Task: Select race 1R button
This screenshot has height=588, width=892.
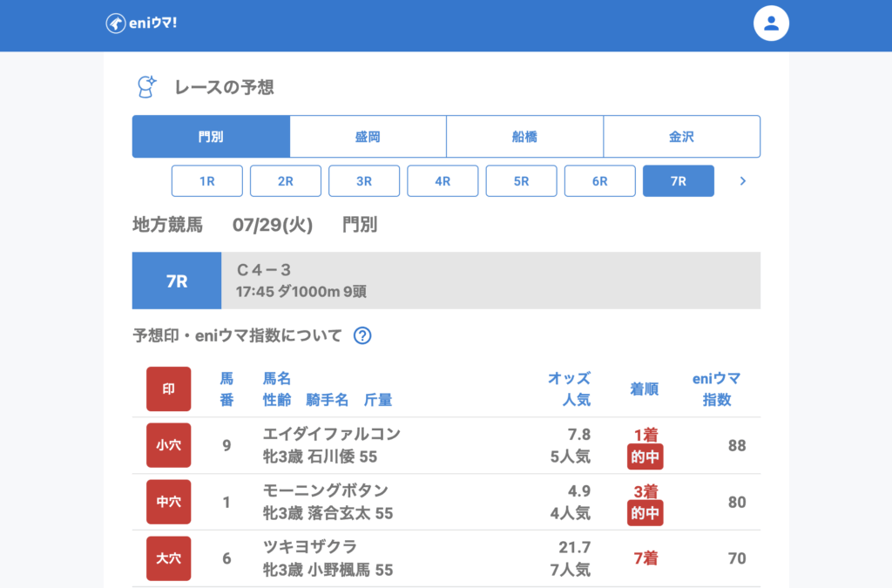Action: coord(207,181)
